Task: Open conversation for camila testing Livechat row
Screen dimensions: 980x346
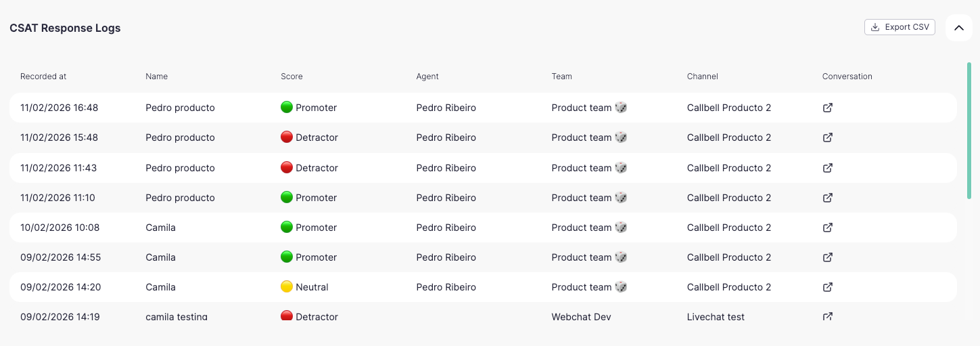Action: click(x=827, y=316)
